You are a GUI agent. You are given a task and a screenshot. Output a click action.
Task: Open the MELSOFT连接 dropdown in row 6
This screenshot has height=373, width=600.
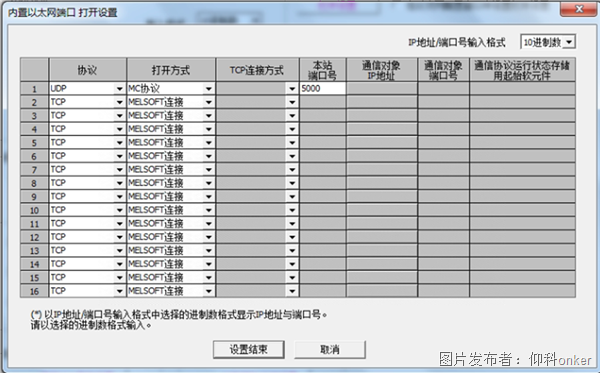209,156
